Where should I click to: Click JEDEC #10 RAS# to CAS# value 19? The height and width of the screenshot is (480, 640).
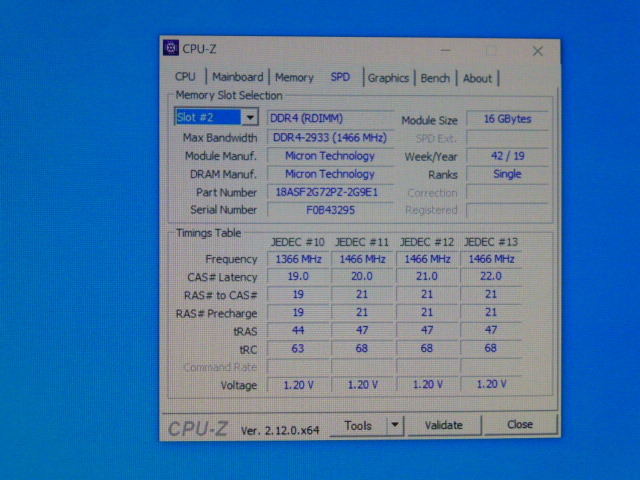point(298,295)
